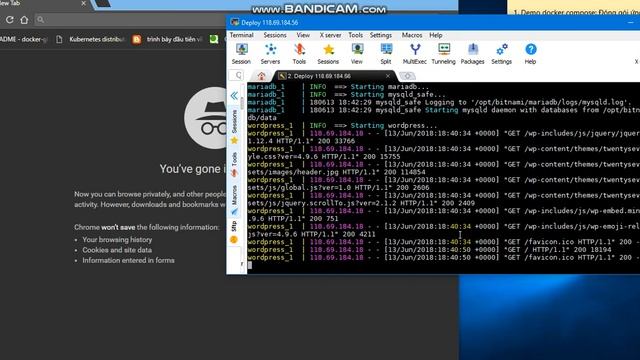Close the Chrome New Tab tab
The width and height of the screenshot is (640, 360).
pos(84,3)
